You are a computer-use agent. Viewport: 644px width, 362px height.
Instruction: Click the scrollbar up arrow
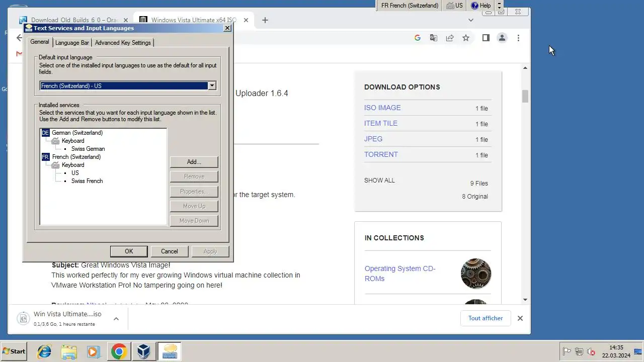click(x=525, y=67)
